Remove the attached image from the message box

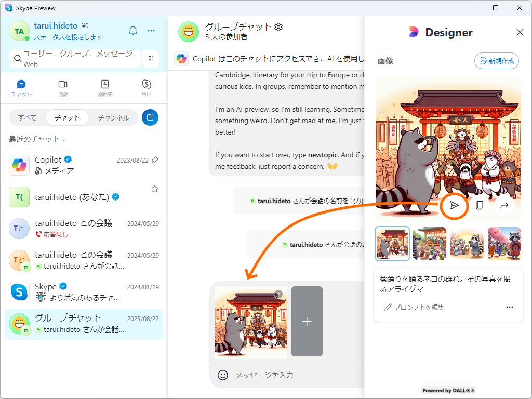point(278,294)
